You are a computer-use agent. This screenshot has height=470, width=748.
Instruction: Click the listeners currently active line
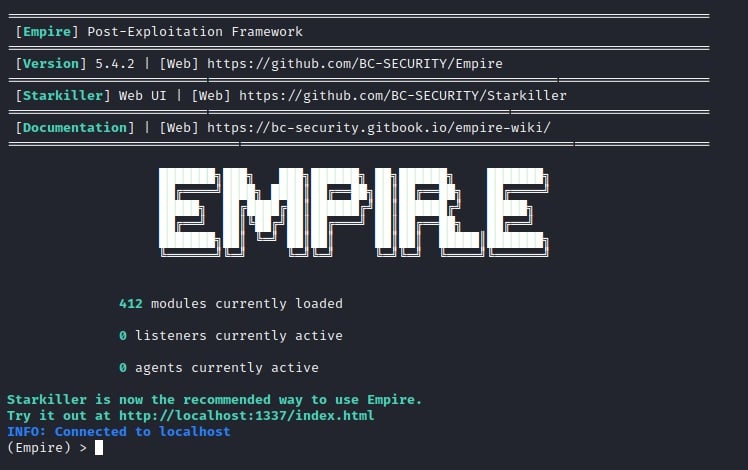tap(230, 336)
